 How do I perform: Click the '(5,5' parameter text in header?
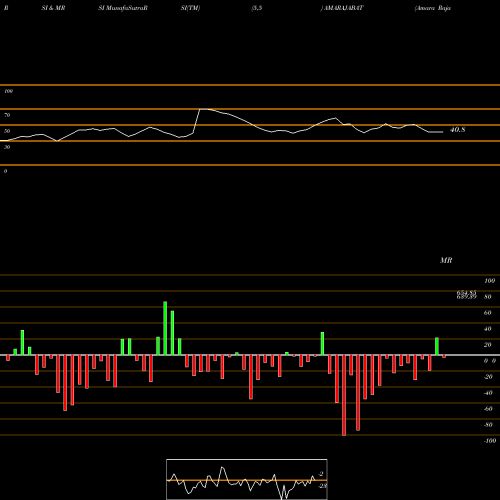tap(257, 8)
